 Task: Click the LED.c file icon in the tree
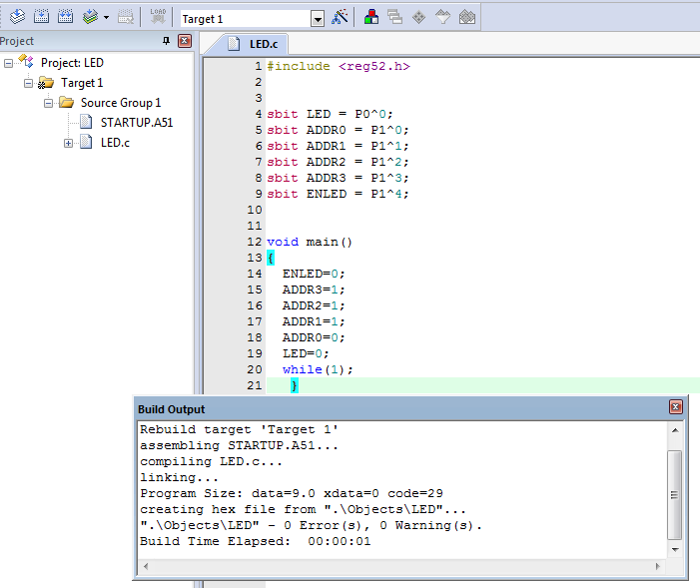coord(86,142)
